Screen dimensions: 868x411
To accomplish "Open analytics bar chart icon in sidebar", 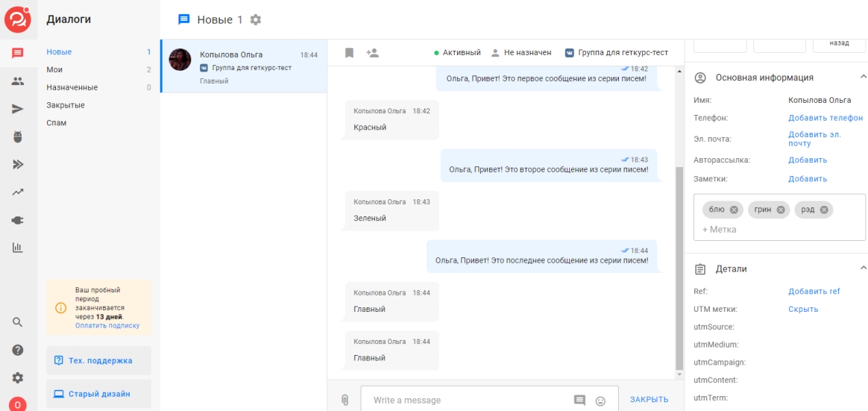I will (18, 248).
